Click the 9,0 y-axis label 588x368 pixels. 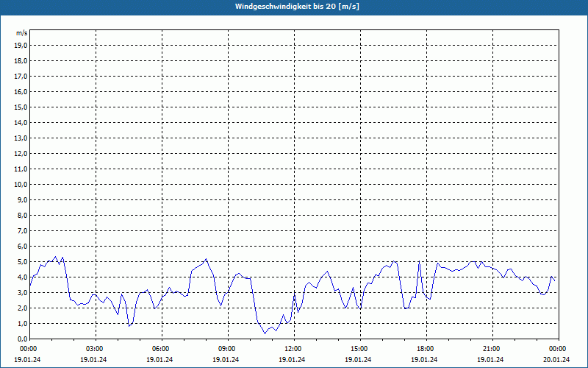coord(23,199)
